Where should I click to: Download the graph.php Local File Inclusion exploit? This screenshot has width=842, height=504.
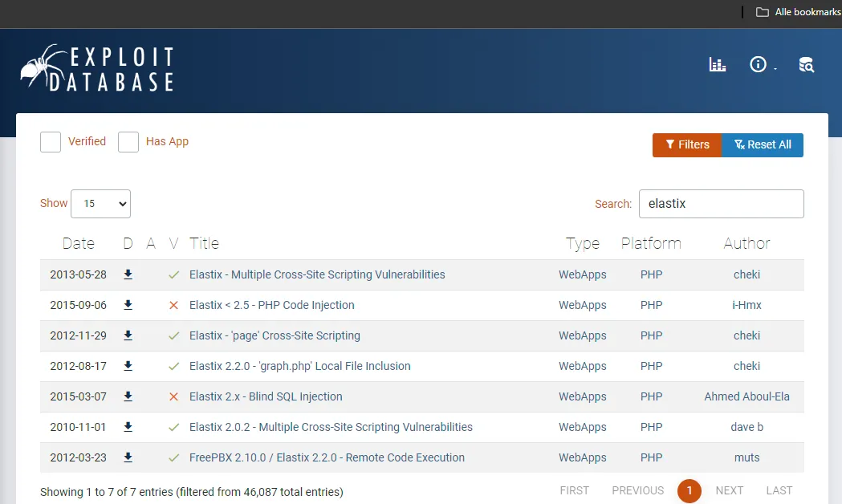click(128, 365)
